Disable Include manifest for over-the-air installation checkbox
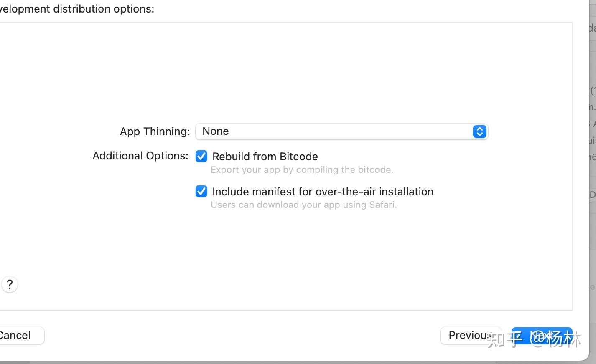 tap(201, 192)
